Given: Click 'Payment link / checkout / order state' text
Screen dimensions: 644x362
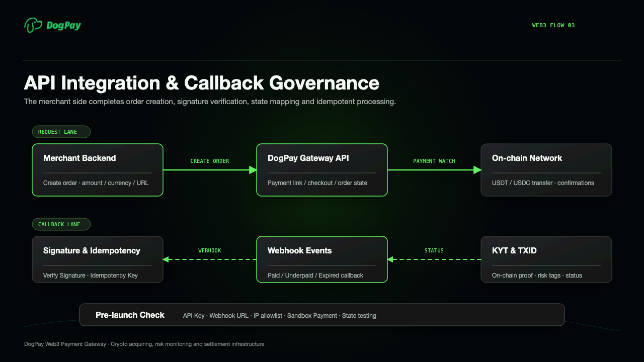Looking at the screenshot, I should [317, 183].
